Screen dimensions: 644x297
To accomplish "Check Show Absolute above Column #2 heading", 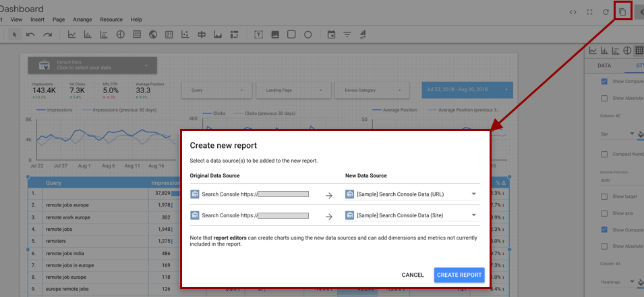I will click(x=605, y=99).
